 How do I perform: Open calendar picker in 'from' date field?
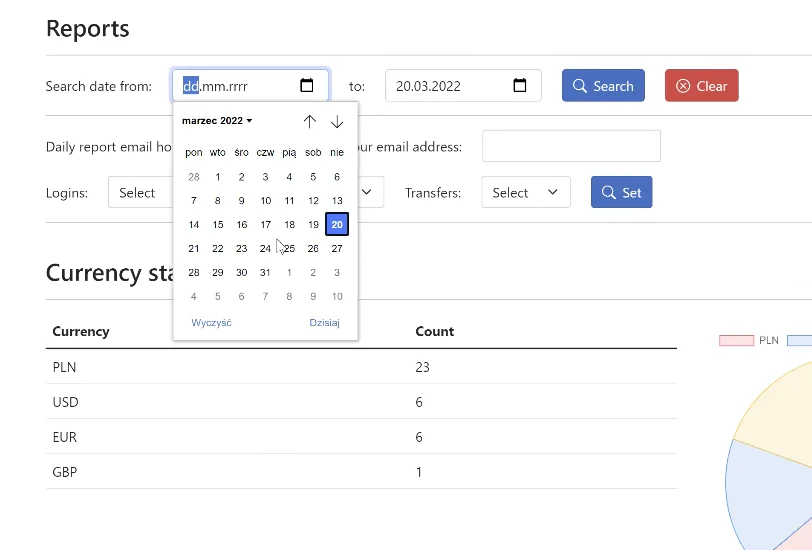coord(307,85)
